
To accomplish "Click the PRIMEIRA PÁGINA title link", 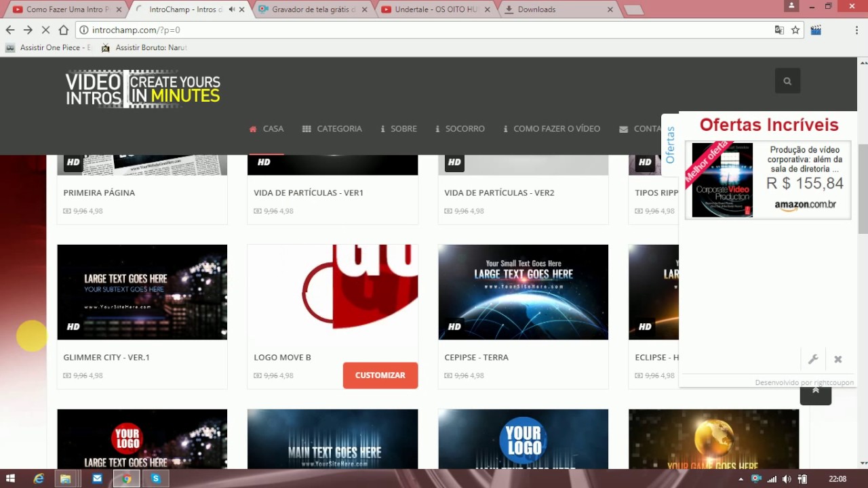I will click(x=99, y=192).
